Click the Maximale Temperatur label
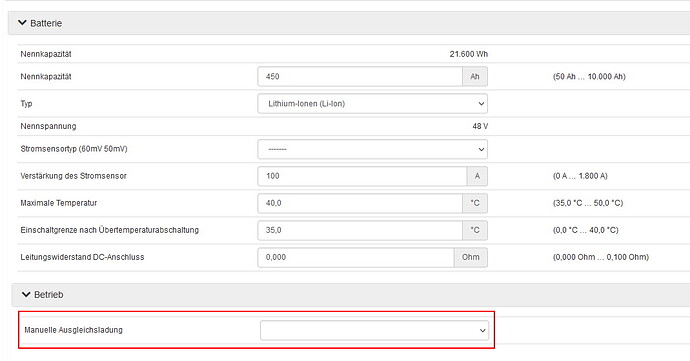Image resolution: width=690 pixels, height=361 pixels. [x=59, y=203]
